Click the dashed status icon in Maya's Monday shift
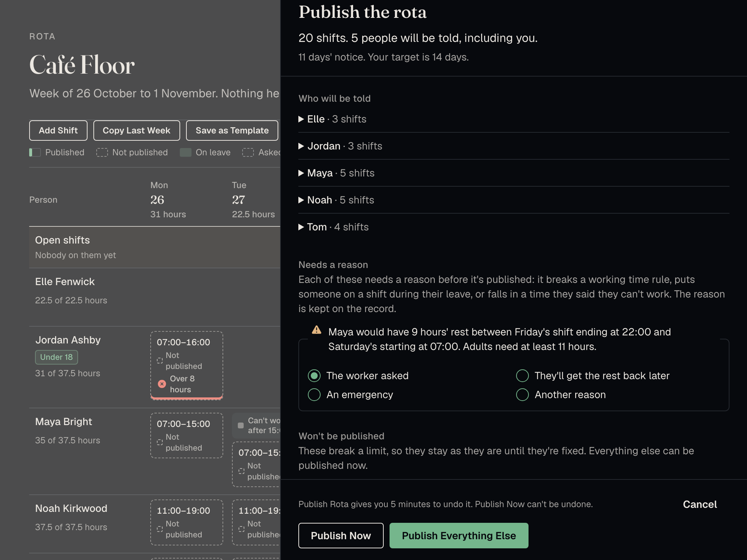 point(160,442)
